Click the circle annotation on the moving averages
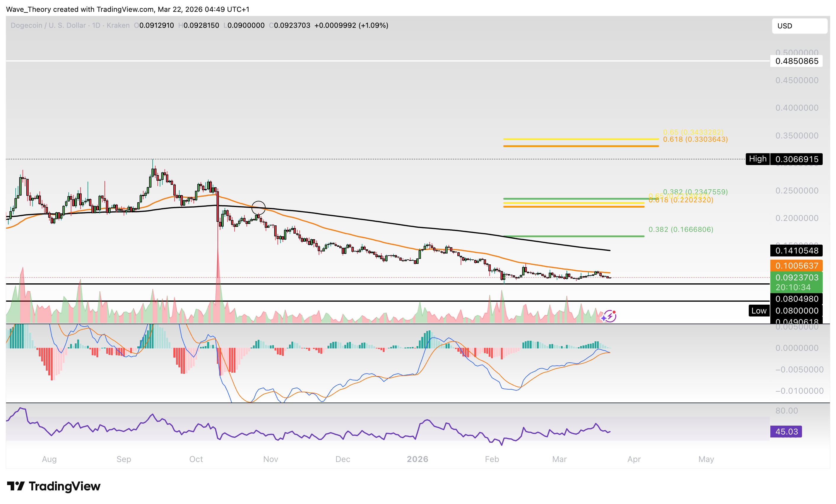 [x=258, y=208]
